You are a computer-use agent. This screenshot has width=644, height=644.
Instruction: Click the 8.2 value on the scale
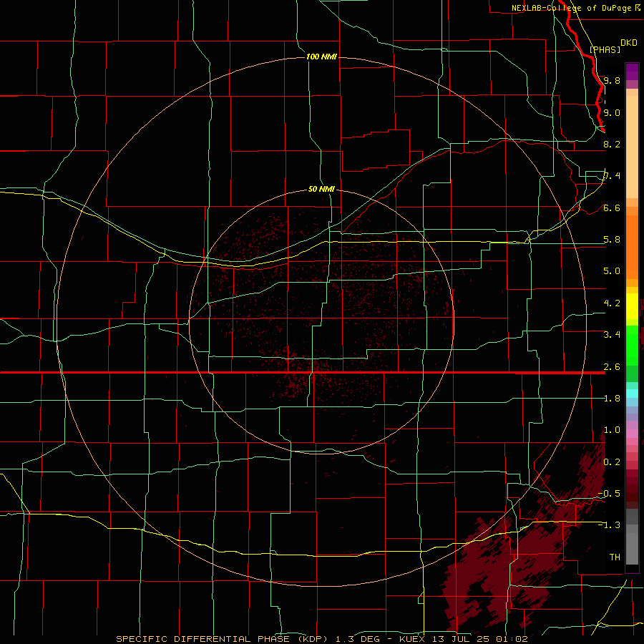[x=612, y=144]
